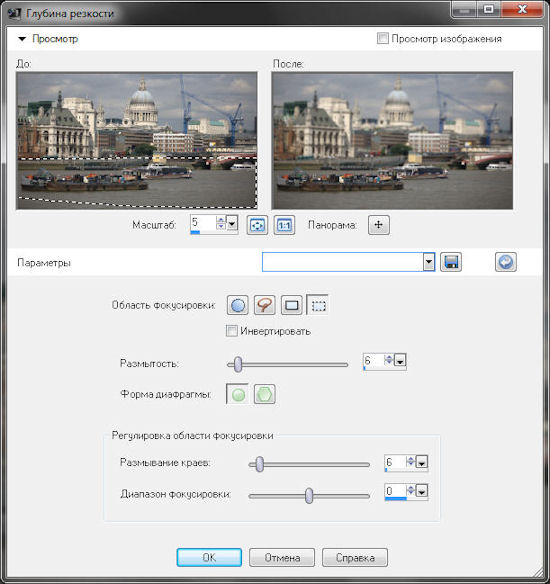Save preset with the floppy disk icon
The width and height of the screenshot is (550, 584).
click(x=451, y=262)
